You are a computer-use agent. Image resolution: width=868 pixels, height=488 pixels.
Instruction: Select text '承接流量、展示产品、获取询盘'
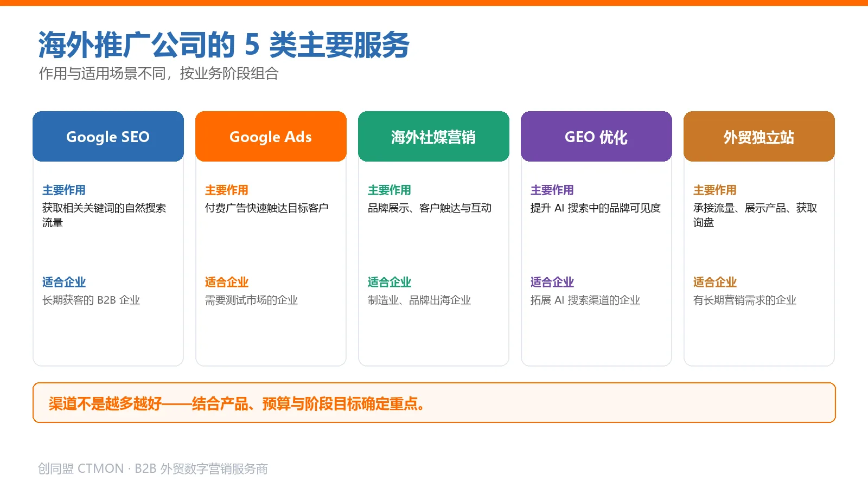[x=755, y=215]
